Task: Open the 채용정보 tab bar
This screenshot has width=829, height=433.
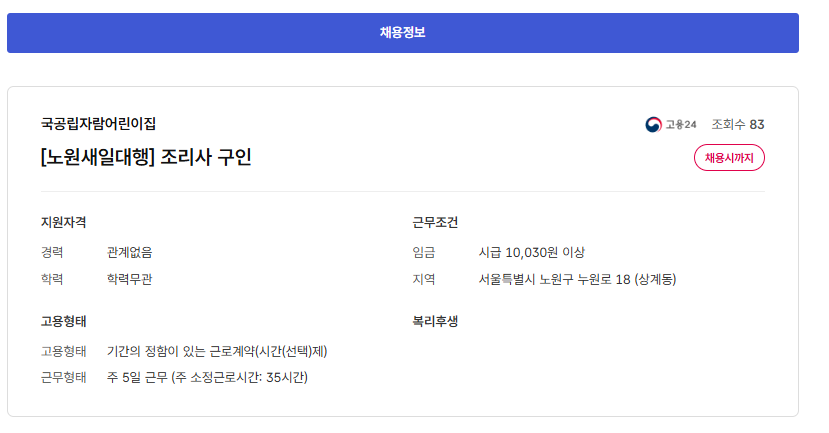Action: pos(402,33)
